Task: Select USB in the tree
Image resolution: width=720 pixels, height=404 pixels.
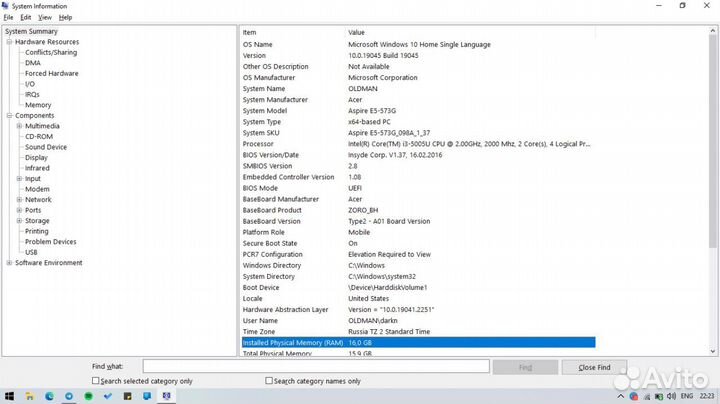Action: pos(31,252)
